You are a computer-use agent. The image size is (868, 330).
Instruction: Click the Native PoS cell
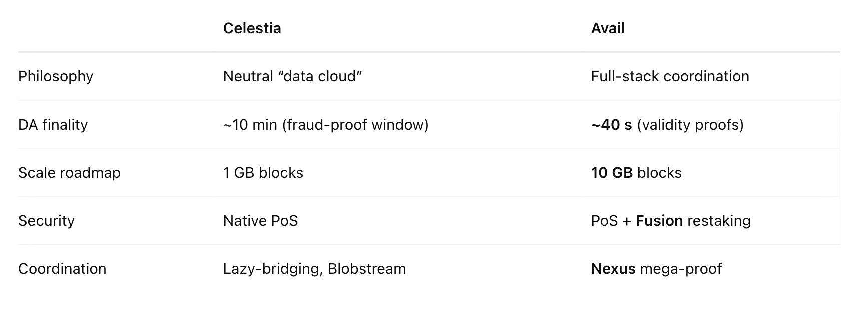click(x=260, y=221)
